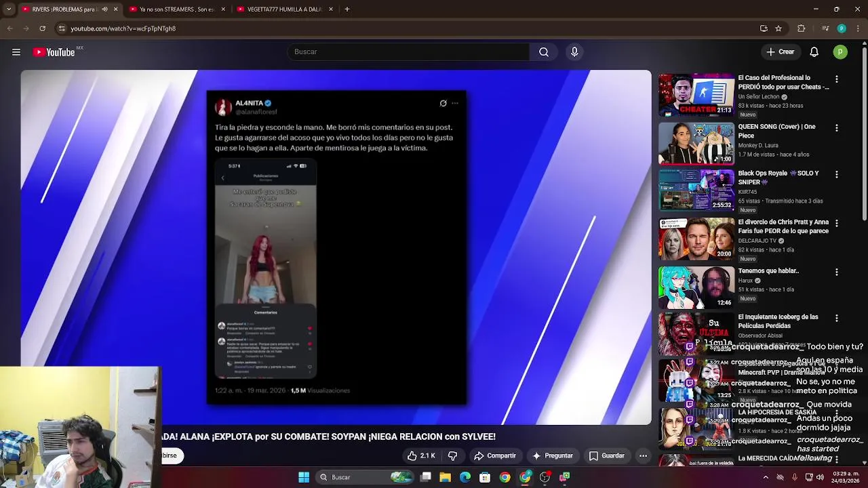The image size is (868, 488).
Task: Open tab search dropdown arrow
Action: [x=8, y=9]
